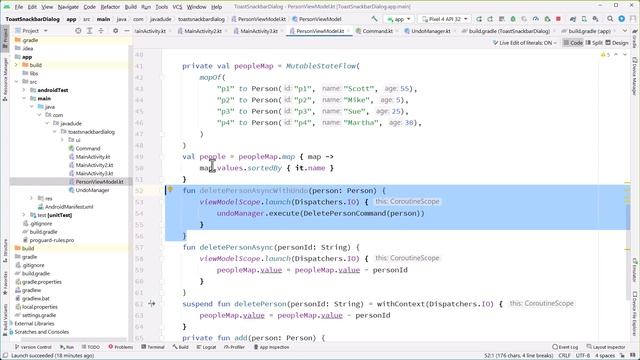
Task: Open the VCS menu
Action: [177, 7]
